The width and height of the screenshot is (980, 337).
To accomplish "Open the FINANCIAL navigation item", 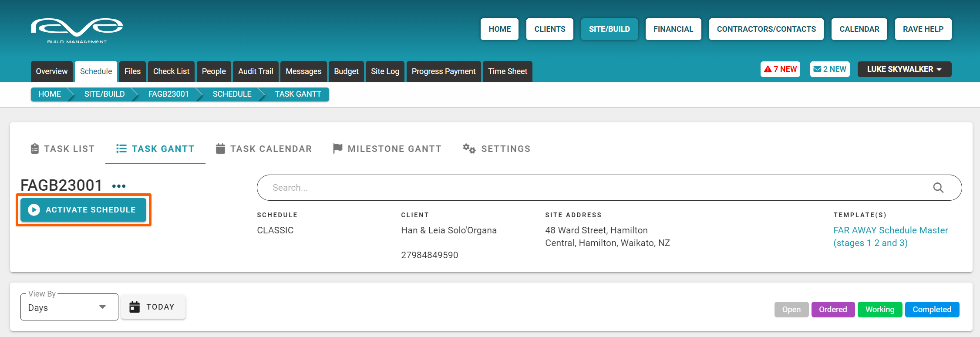I will pos(673,29).
